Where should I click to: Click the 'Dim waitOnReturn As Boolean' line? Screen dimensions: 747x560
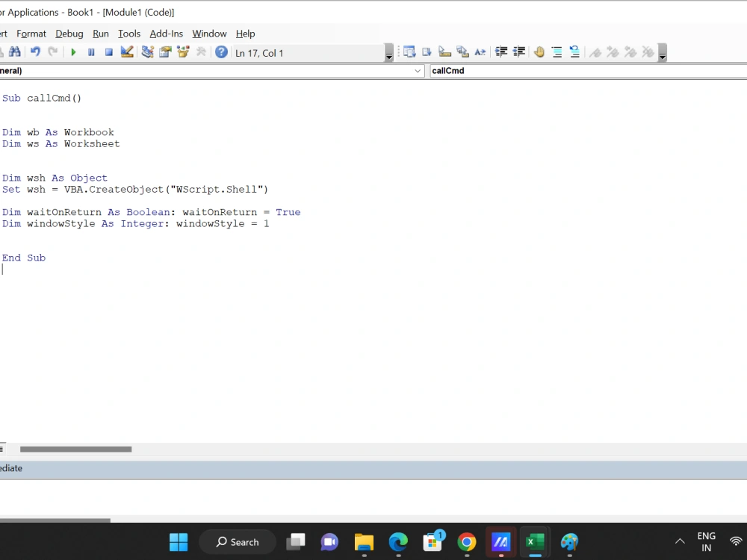click(x=152, y=212)
